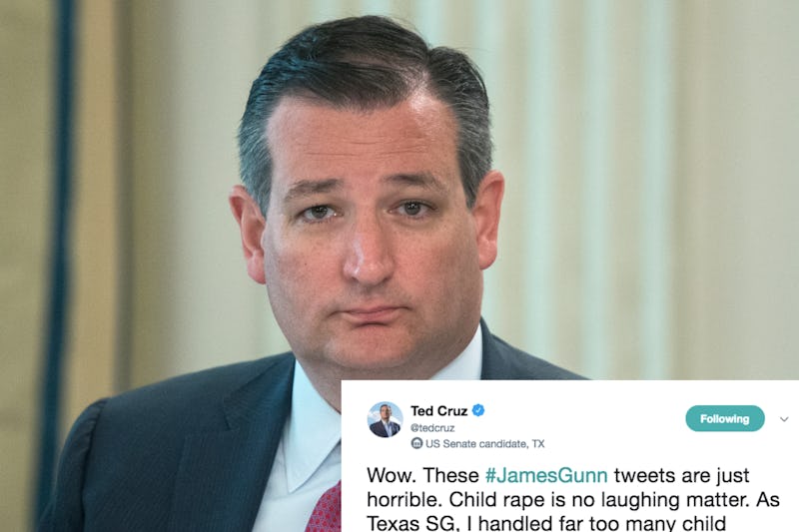Open the #JamesGunn hashtag link

tap(546, 475)
